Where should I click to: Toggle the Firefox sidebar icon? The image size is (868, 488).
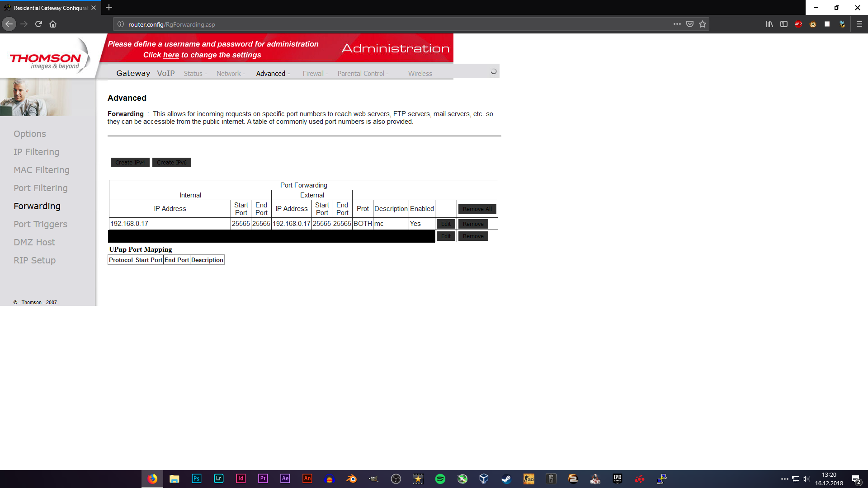click(x=784, y=24)
